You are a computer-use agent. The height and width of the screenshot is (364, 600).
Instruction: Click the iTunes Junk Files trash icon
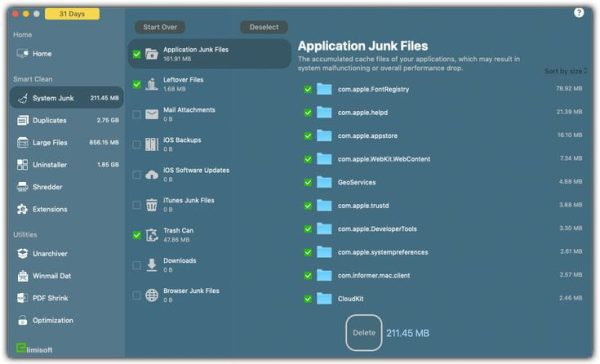tap(152, 205)
